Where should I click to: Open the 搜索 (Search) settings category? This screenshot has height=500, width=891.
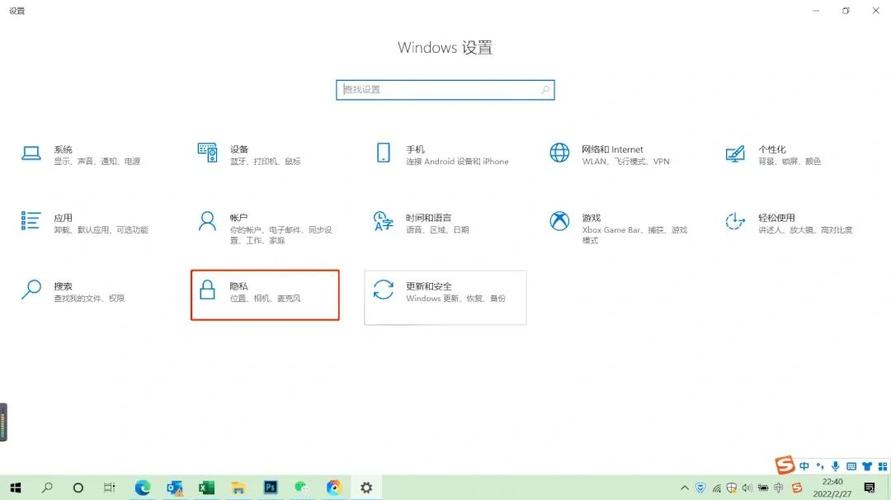coord(74,291)
